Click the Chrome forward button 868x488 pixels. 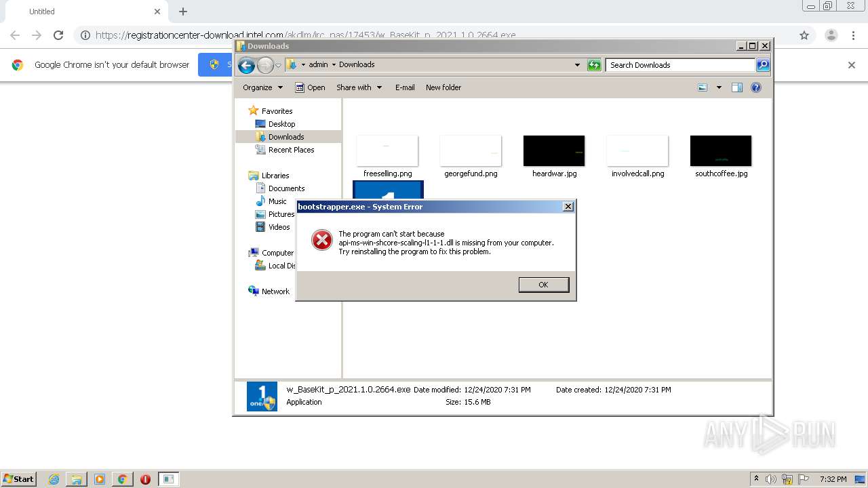click(37, 35)
